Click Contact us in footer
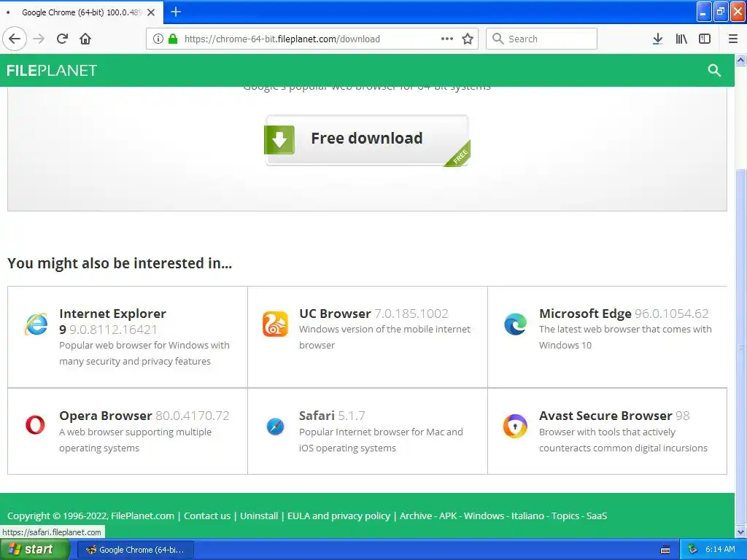 click(x=207, y=516)
